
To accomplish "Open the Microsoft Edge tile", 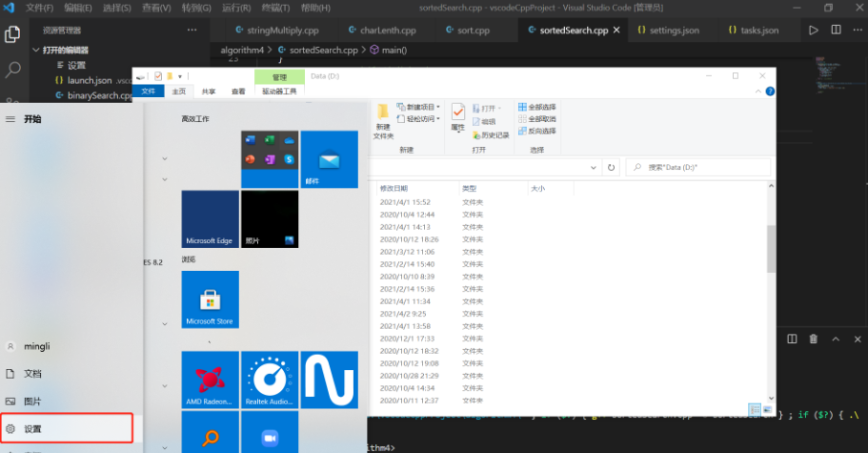I will tap(211, 219).
